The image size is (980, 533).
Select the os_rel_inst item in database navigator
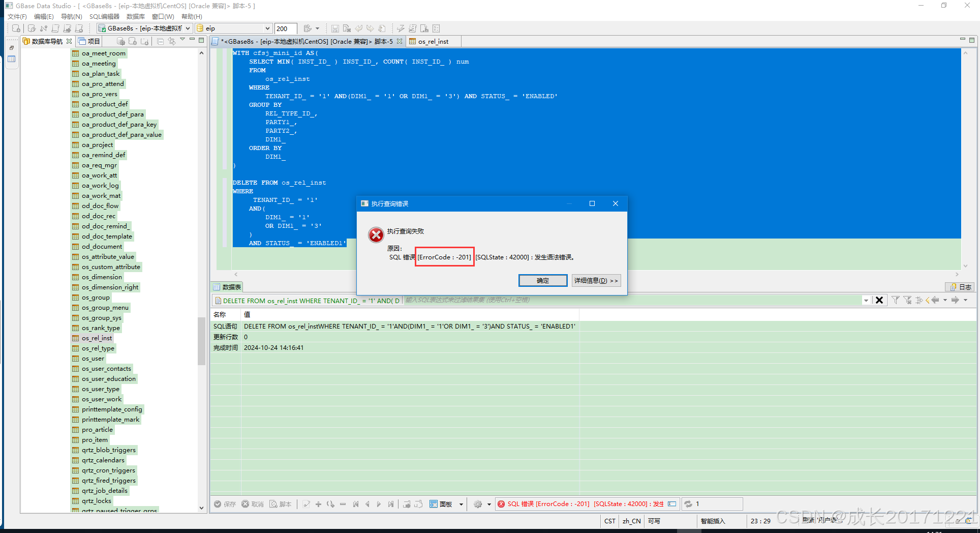(97, 338)
